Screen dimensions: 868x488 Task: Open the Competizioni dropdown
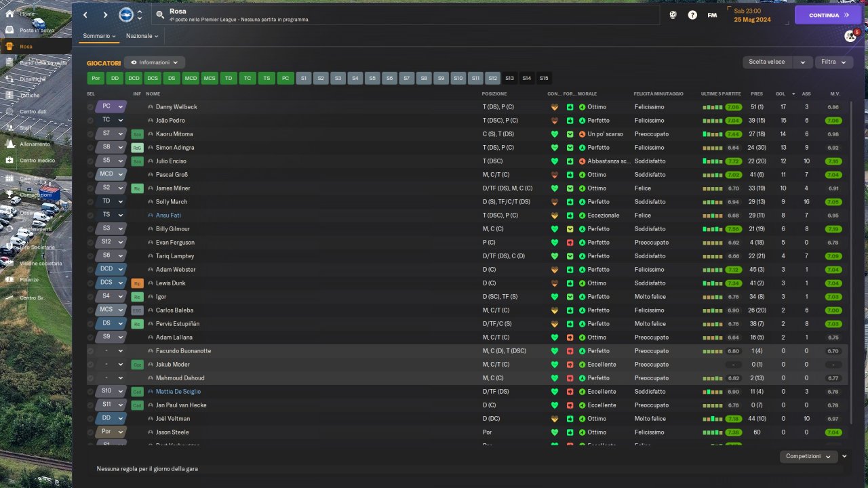point(808,457)
